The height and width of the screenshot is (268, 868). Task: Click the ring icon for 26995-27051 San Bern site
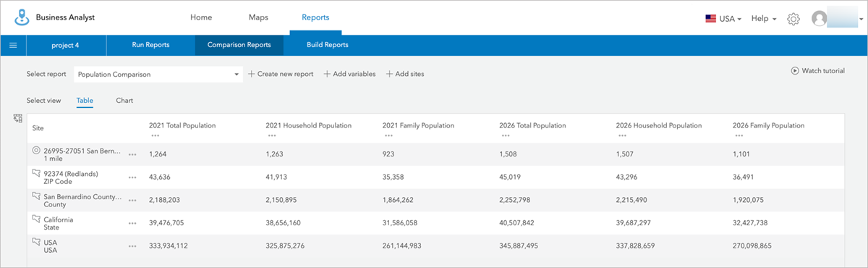[x=37, y=151]
